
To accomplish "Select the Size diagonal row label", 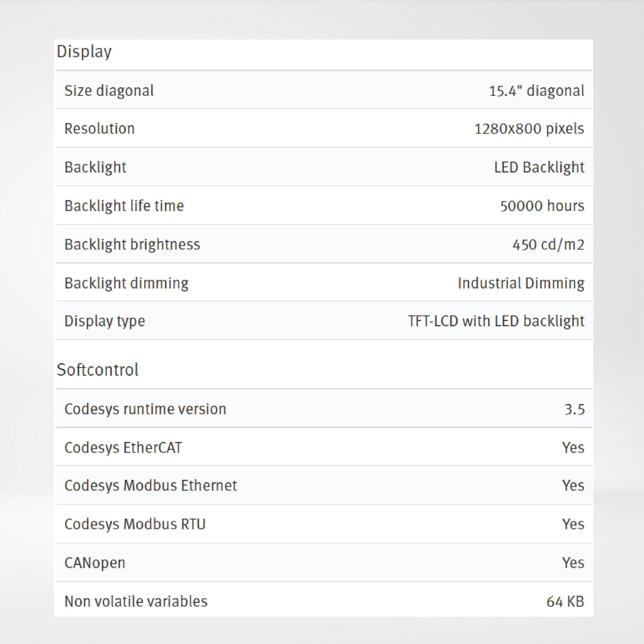I will [x=109, y=91].
